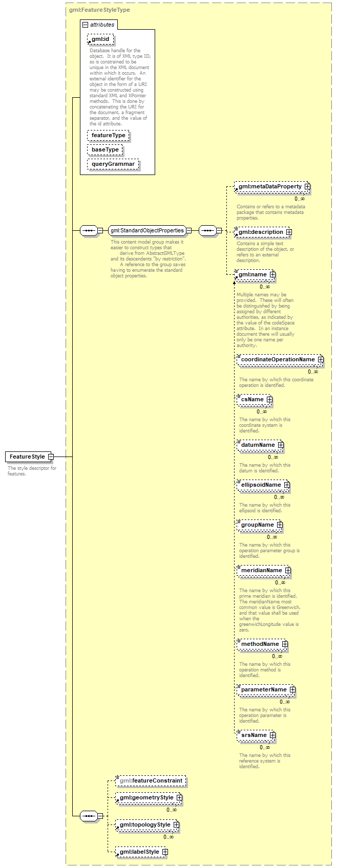Collapse the attributes box minus icon

[x=85, y=25]
